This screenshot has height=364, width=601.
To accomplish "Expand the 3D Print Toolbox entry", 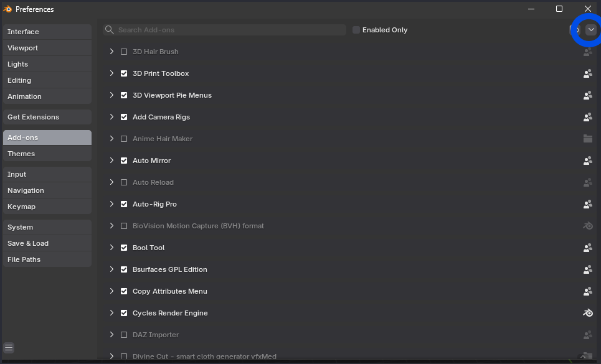I will tap(111, 73).
